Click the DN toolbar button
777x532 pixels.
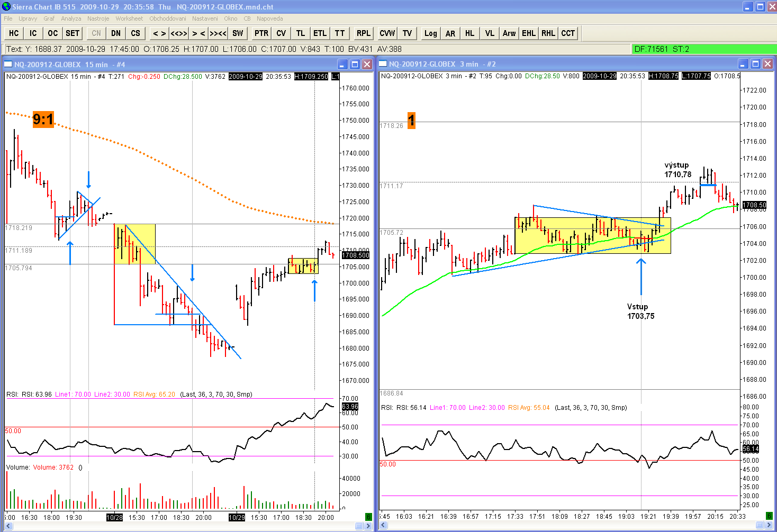116,33
